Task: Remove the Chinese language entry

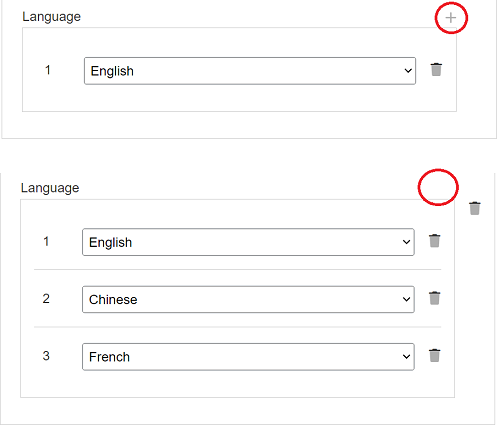Action: click(434, 298)
